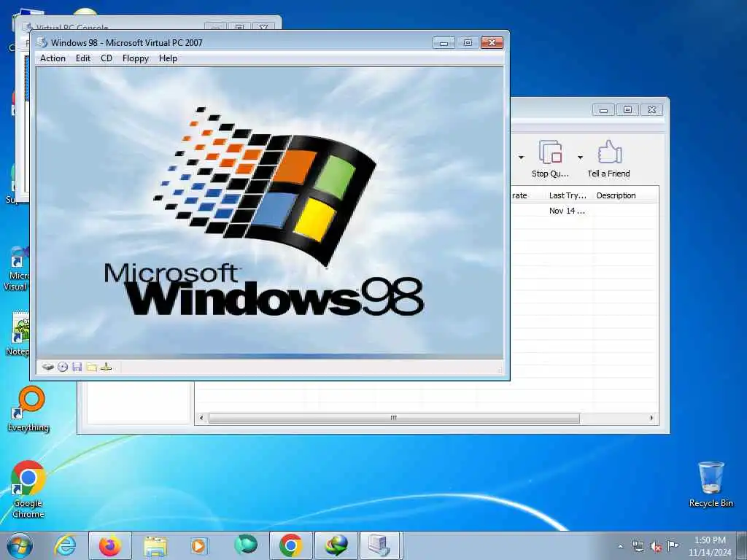
Task: Minimize the download manager window
Action: pos(603,110)
